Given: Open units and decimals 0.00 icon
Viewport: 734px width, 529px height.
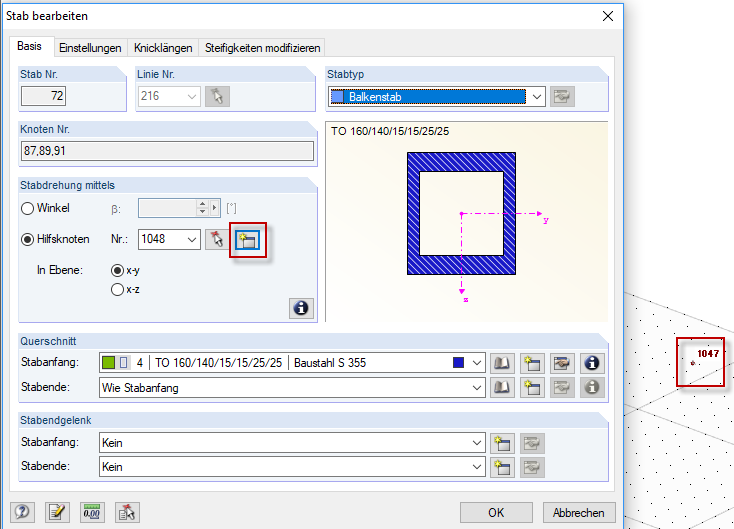Looking at the screenshot, I should (x=92, y=512).
